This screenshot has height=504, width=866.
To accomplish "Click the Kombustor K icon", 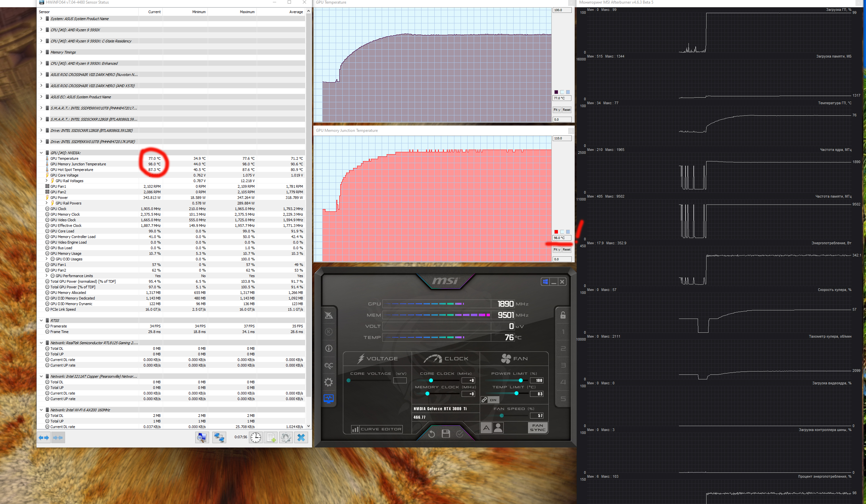I will click(x=328, y=332).
